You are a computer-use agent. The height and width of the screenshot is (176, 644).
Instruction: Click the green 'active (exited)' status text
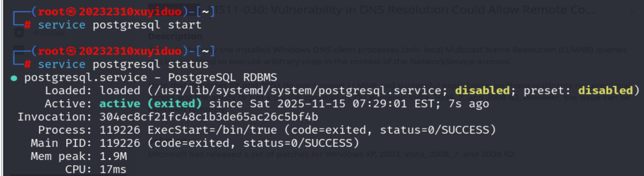(150, 104)
